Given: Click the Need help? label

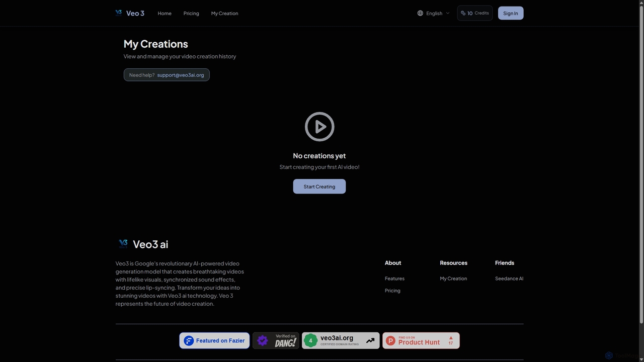Looking at the screenshot, I should click(x=142, y=75).
